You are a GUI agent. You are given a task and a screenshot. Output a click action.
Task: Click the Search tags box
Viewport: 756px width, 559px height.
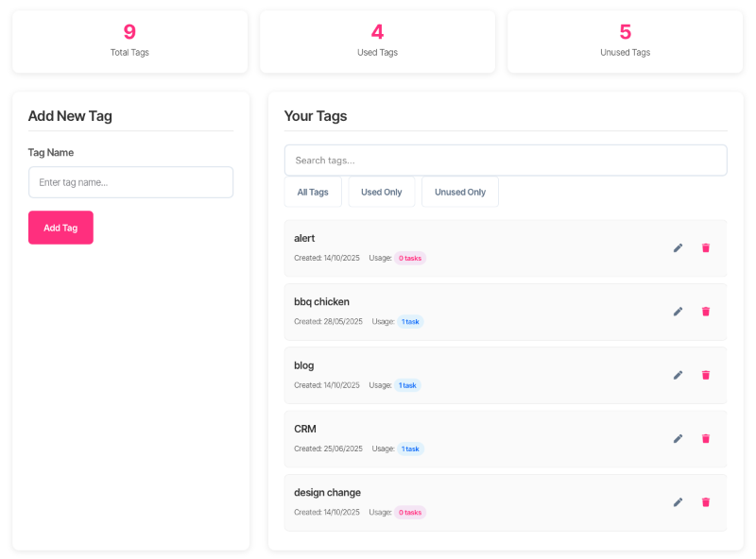click(x=506, y=161)
